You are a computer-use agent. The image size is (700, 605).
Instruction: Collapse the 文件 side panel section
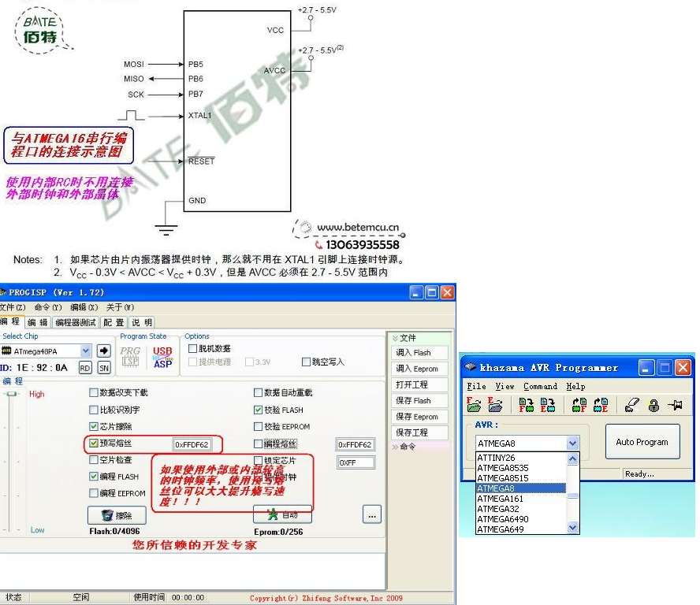pyautogui.click(x=395, y=338)
